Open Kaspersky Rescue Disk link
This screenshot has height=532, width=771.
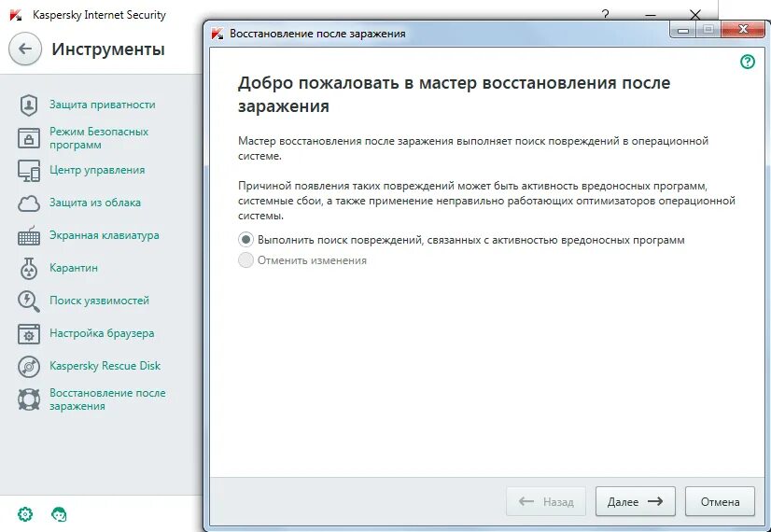tap(105, 366)
